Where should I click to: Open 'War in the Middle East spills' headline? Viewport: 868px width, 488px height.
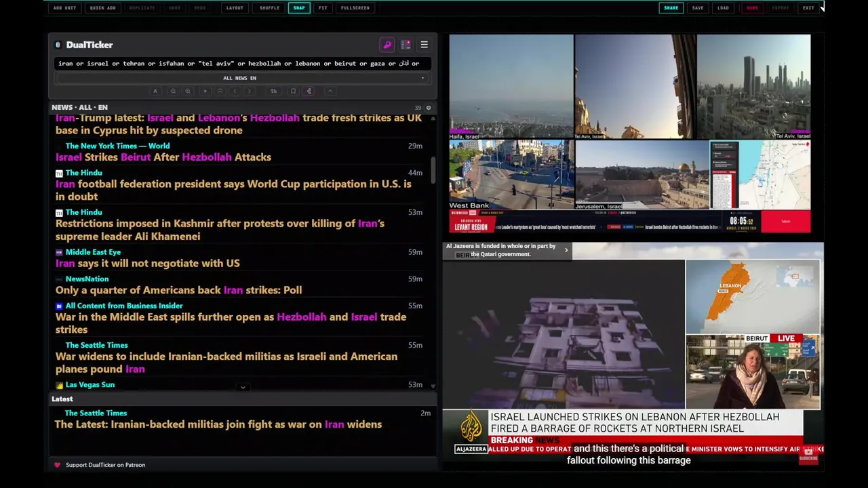231,323
